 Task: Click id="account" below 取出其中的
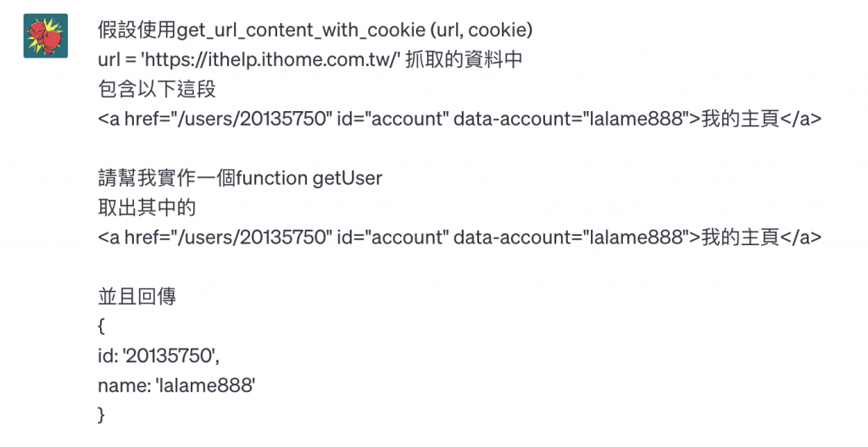(392, 237)
